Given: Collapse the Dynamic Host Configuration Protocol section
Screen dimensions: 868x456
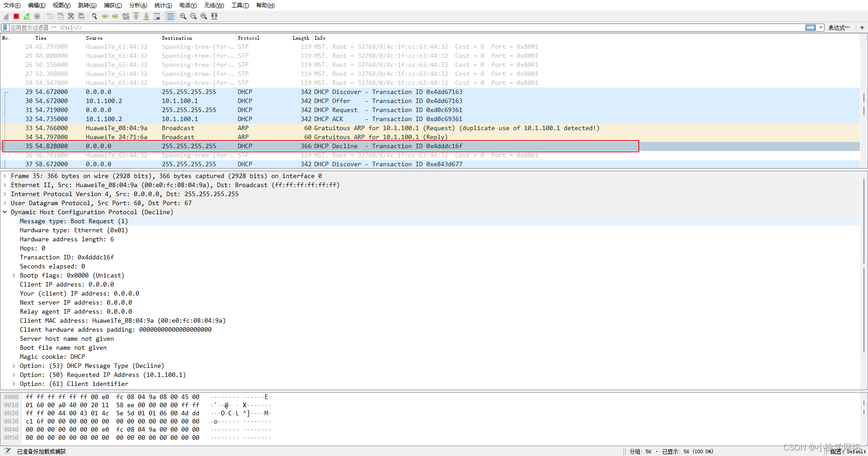Looking at the screenshot, I should 5,212.
